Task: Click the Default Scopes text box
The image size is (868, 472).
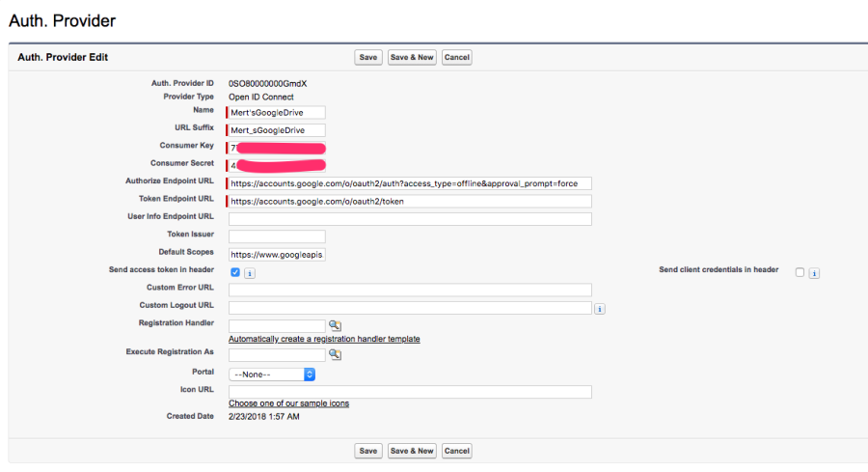Action: pos(277,254)
